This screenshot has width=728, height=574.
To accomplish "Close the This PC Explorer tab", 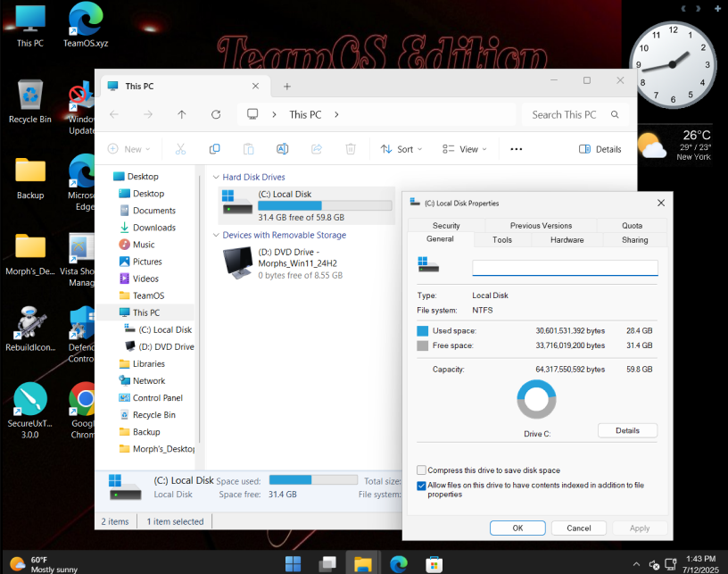I will point(255,86).
